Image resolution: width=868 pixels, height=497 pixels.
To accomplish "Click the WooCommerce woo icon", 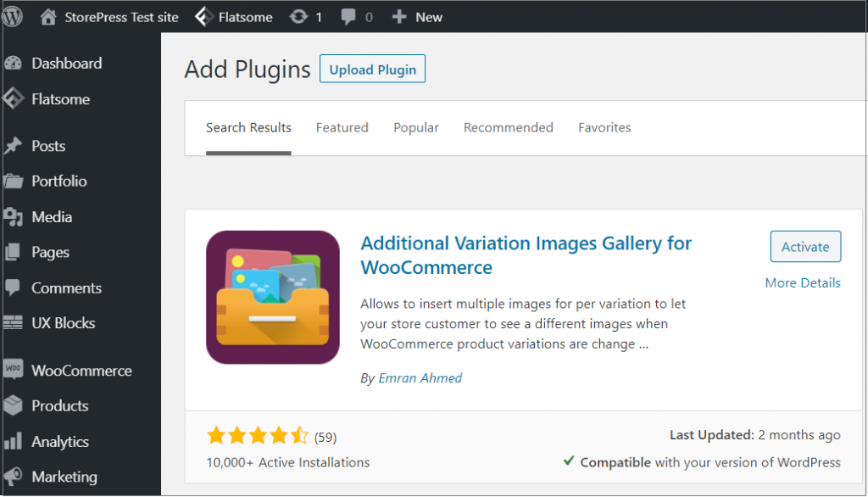I will click(x=14, y=369).
